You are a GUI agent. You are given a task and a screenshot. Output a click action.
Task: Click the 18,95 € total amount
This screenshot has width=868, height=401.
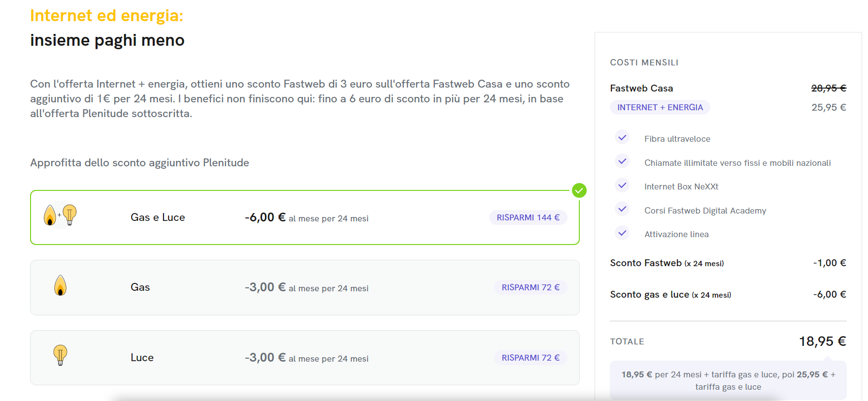point(823,341)
